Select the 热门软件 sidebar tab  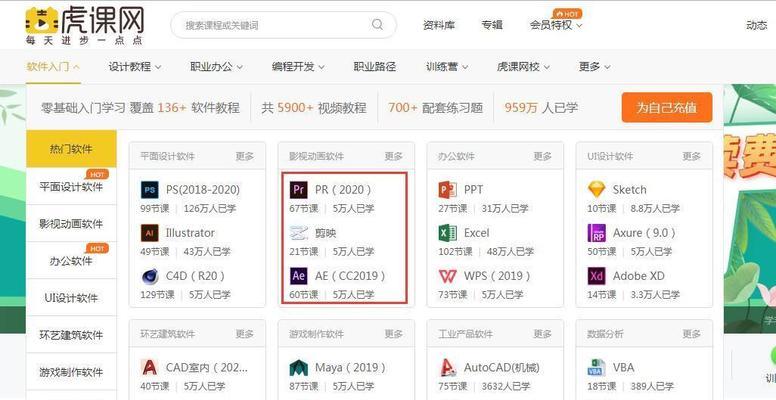[x=71, y=149]
